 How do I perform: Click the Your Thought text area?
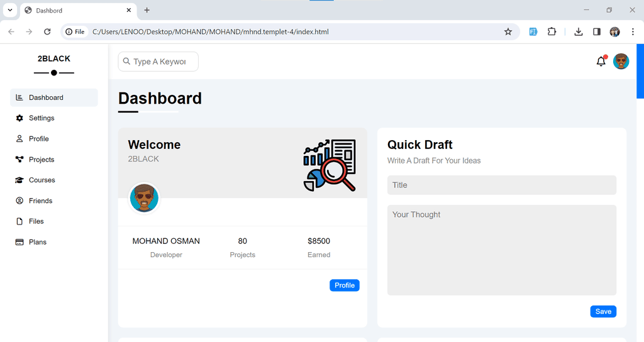[x=501, y=250]
